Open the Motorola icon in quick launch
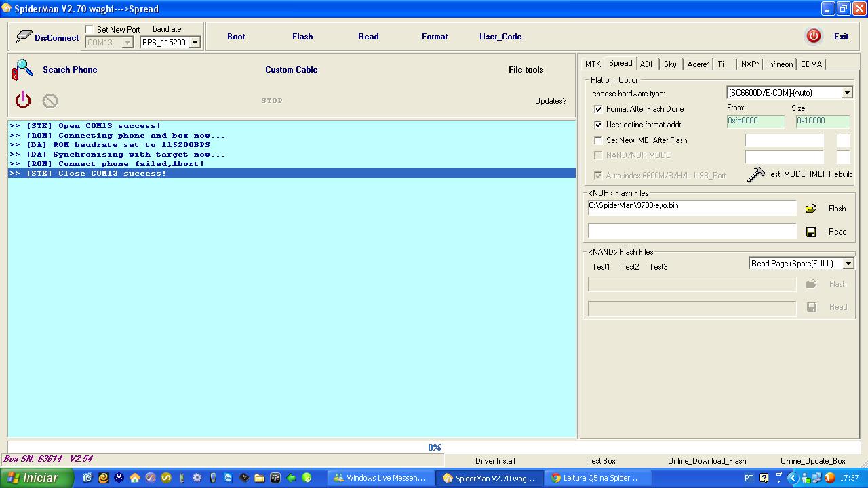This screenshot has width=868, height=488. (119, 478)
